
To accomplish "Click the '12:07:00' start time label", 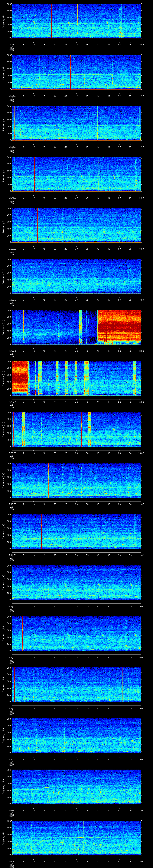I will (x=12, y=351).
